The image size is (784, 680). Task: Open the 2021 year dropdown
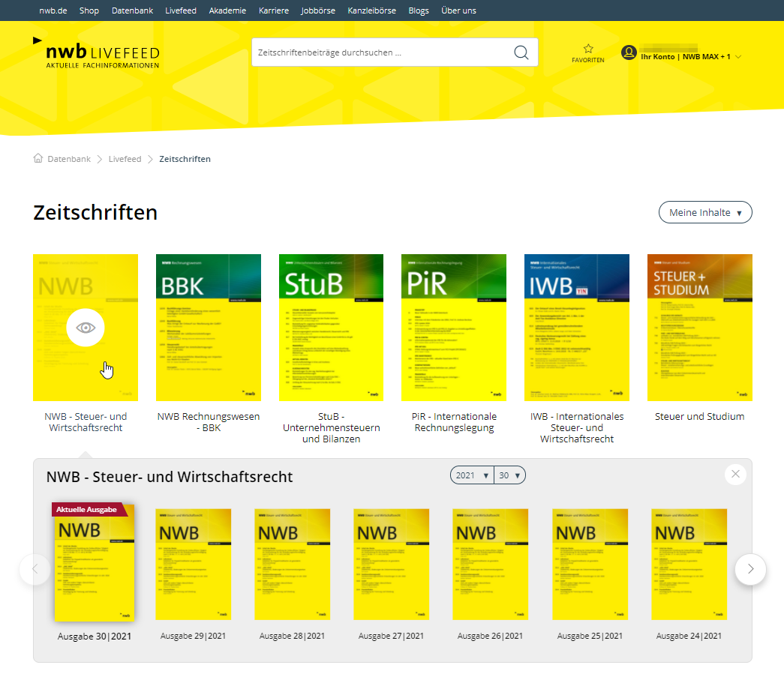point(472,475)
